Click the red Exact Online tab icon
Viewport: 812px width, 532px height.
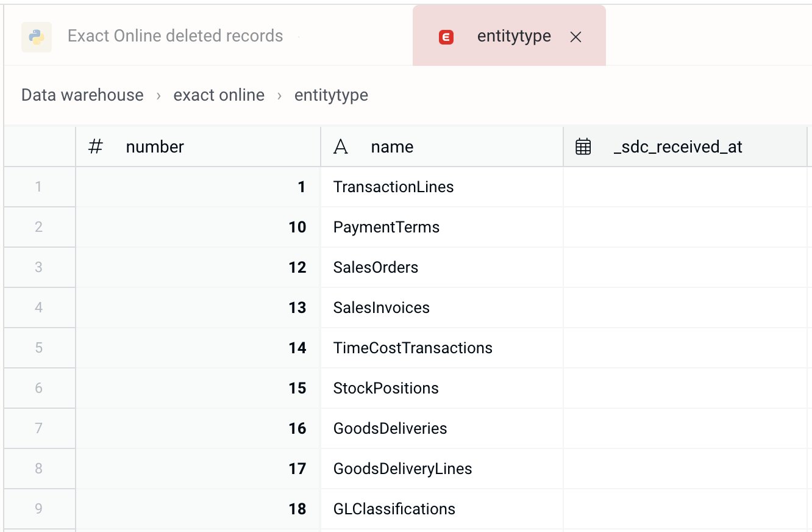[x=446, y=37]
